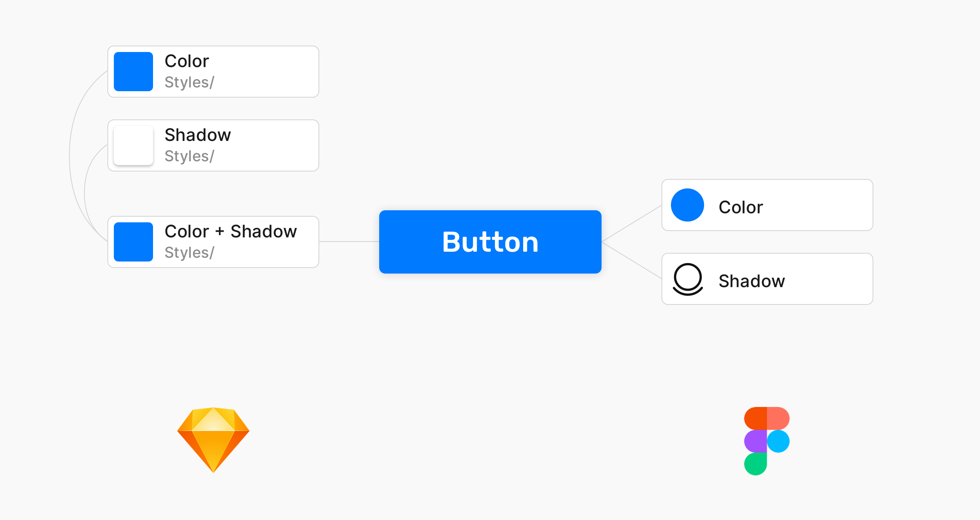
Task: Click the Sketch diamond logo
Action: pyautogui.click(x=213, y=440)
